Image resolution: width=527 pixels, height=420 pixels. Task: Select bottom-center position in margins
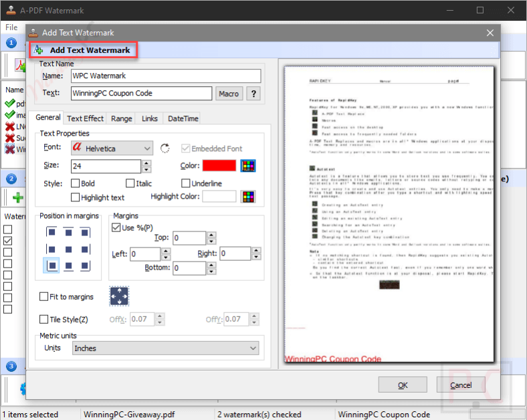pyautogui.click(x=69, y=266)
